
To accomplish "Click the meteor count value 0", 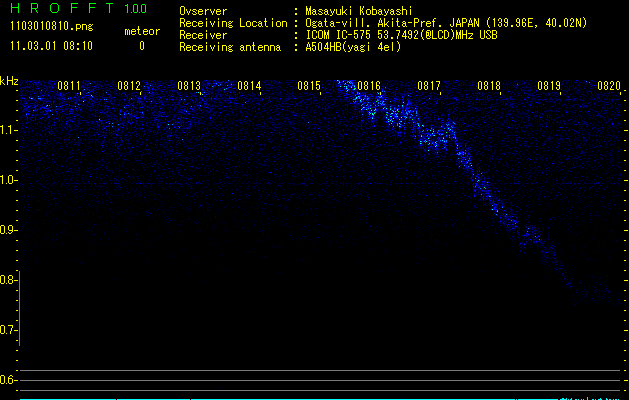I will pyautogui.click(x=142, y=46).
